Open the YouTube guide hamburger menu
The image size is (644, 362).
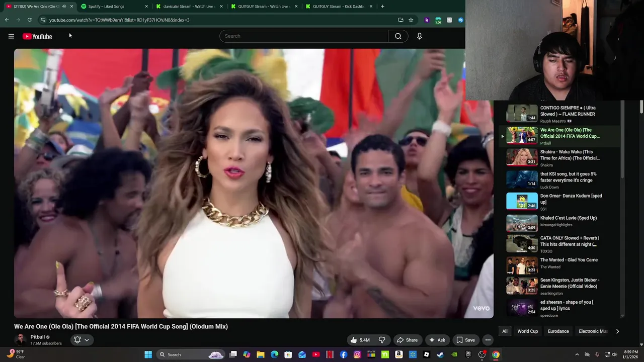click(x=11, y=36)
